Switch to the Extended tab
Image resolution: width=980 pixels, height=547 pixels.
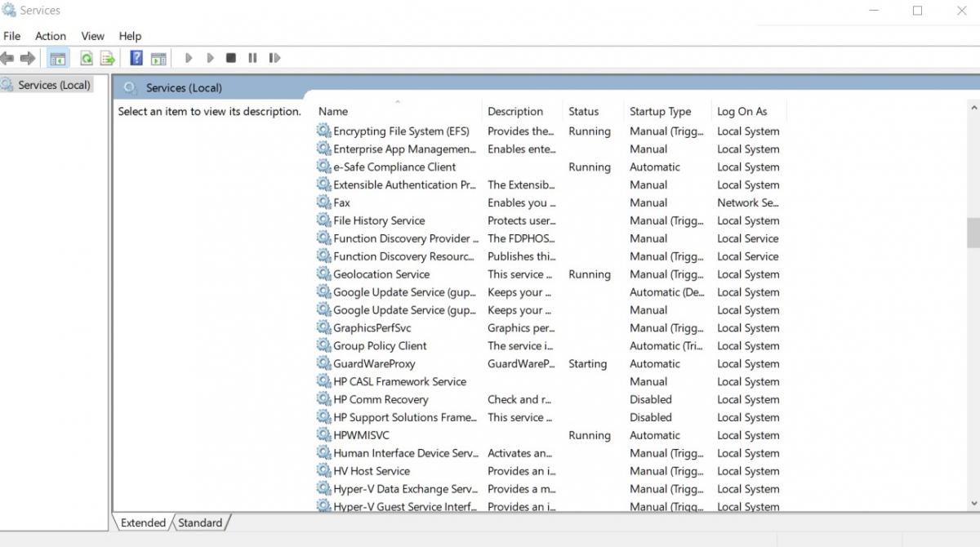point(143,523)
